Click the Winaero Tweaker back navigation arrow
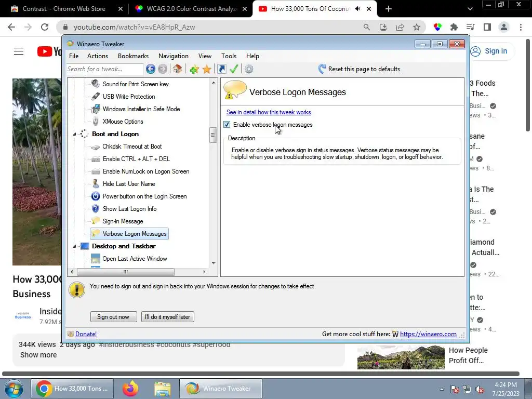 (151, 69)
